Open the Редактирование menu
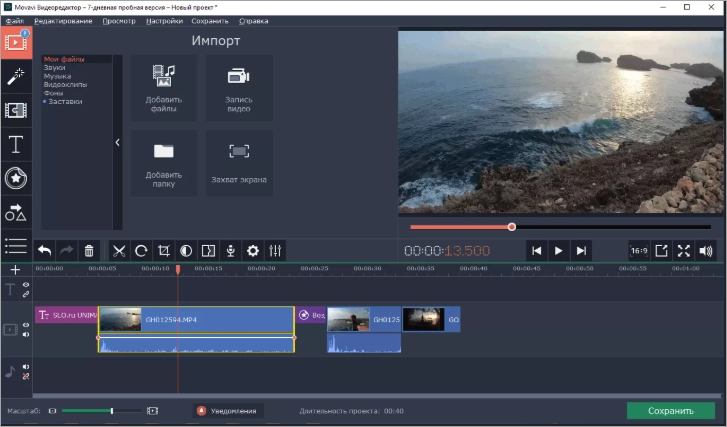The height and width of the screenshot is (427, 727). (x=63, y=21)
